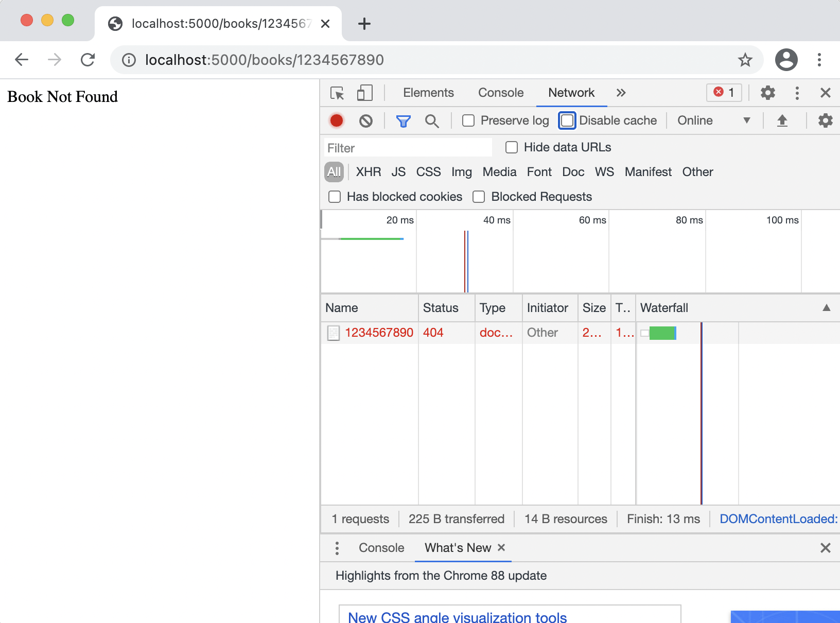
Task: Open the Online throttling dropdown
Action: [713, 120]
